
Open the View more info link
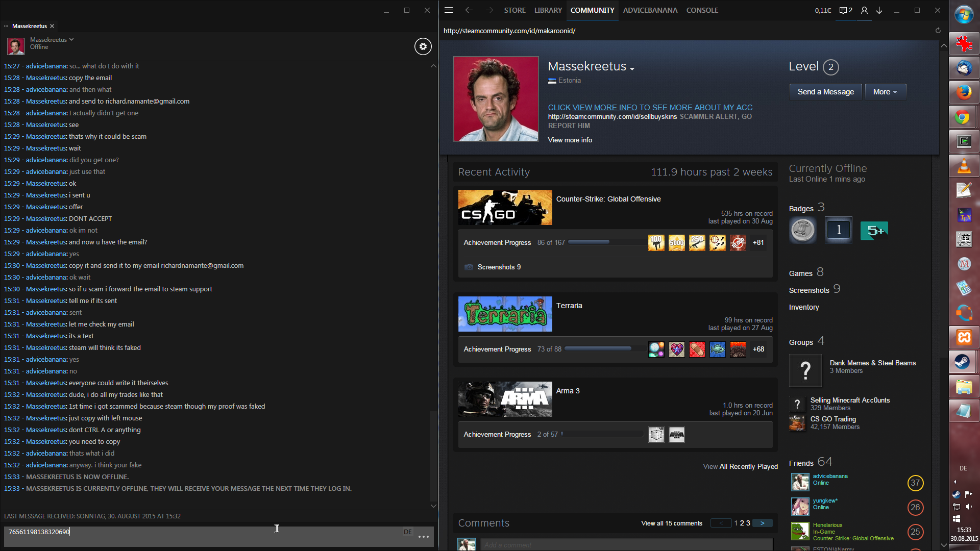570,140
